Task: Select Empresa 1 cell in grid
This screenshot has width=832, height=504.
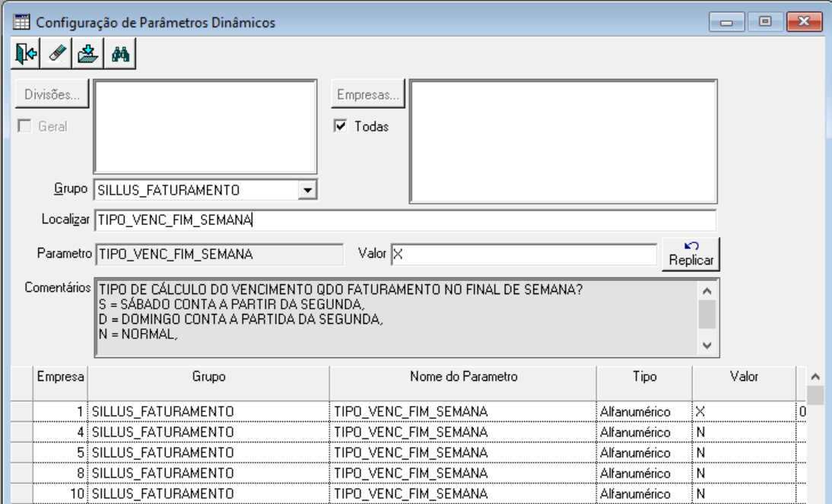Action: [61, 412]
